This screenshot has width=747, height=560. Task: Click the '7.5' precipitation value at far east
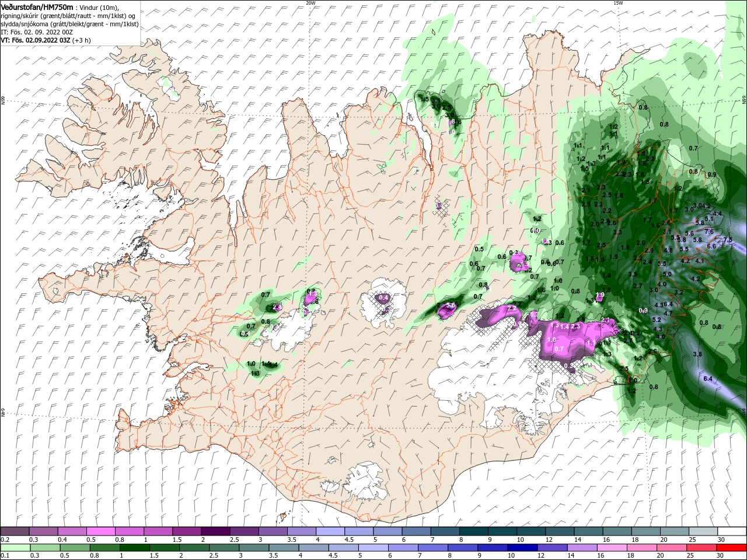click(x=728, y=240)
